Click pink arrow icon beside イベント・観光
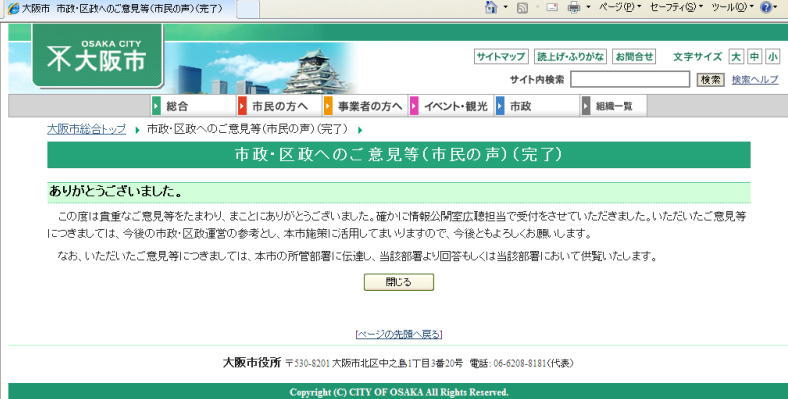 coord(414,106)
